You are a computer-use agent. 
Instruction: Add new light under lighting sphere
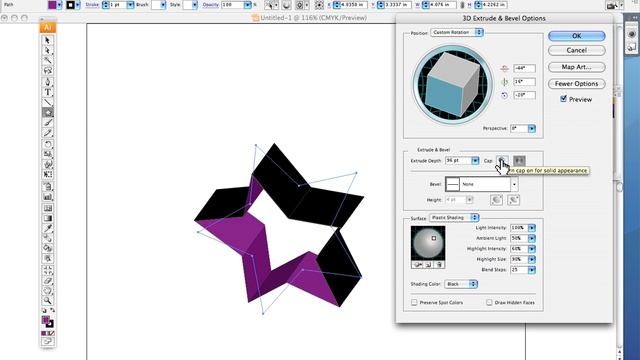[x=428, y=265]
